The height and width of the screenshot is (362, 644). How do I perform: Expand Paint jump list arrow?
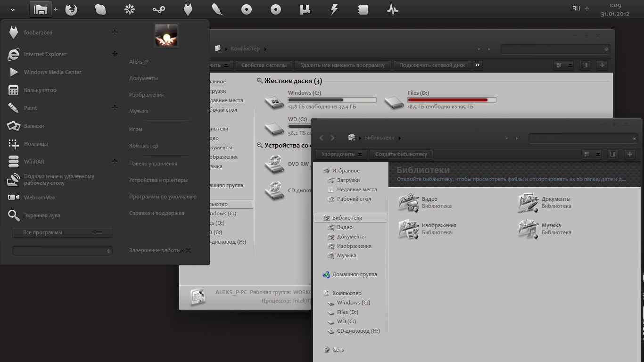[114, 107]
